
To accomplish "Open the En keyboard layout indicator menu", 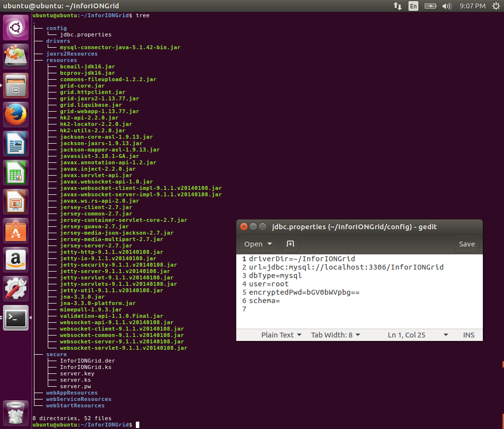I will pyautogui.click(x=413, y=6).
